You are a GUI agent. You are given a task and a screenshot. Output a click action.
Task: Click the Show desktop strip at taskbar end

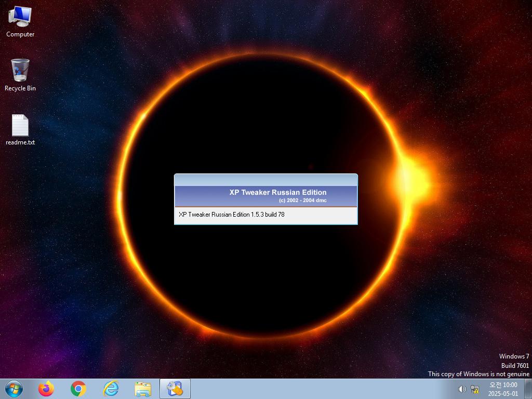pyautogui.click(x=528, y=389)
